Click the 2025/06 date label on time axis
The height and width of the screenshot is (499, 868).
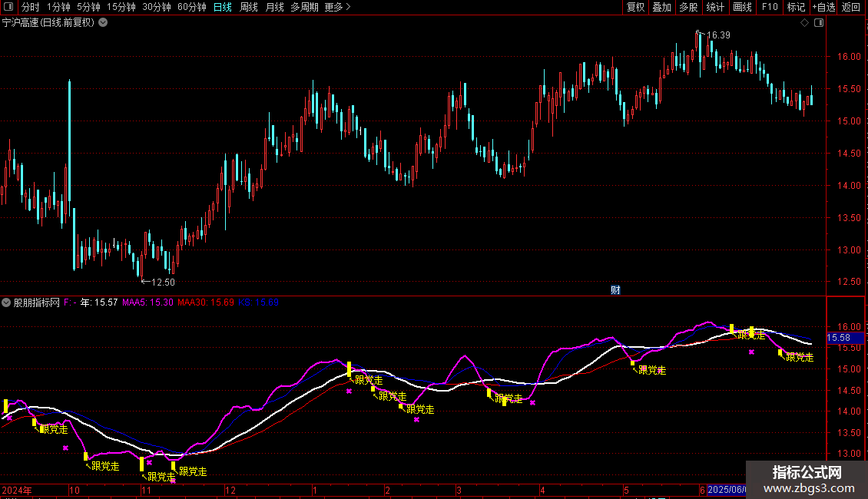(727, 490)
